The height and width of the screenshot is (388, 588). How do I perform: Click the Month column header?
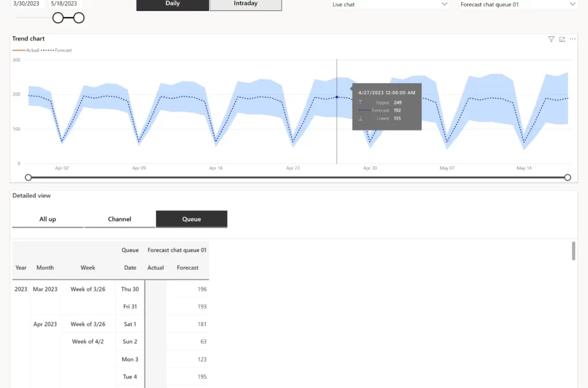[45, 267]
